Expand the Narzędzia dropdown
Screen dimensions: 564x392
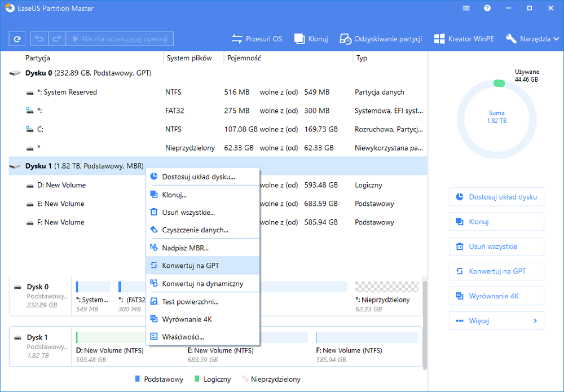[x=532, y=39]
